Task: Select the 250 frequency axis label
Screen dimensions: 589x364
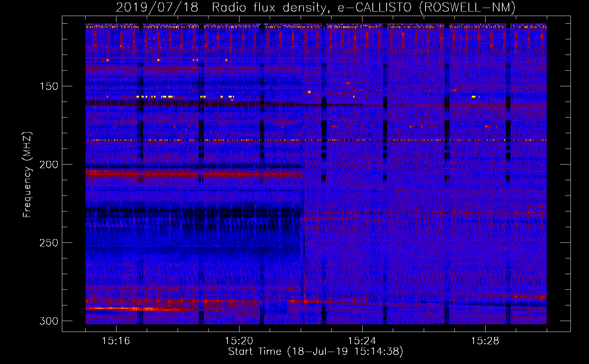Action: [49, 243]
